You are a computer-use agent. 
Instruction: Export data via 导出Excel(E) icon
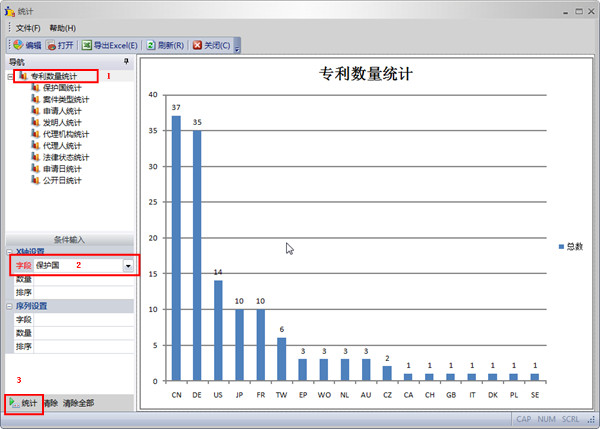coord(87,46)
